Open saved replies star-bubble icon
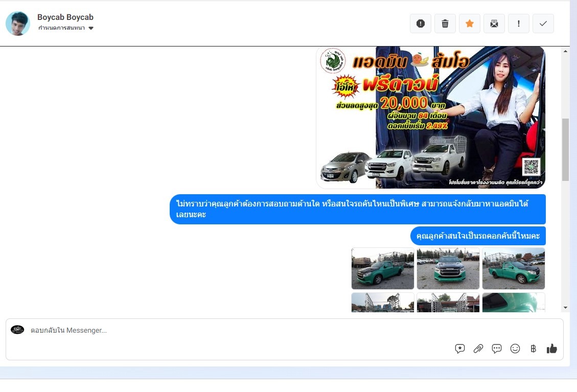Image resolution: width=577 pixels, height=392 pixels. pos(460,349)
